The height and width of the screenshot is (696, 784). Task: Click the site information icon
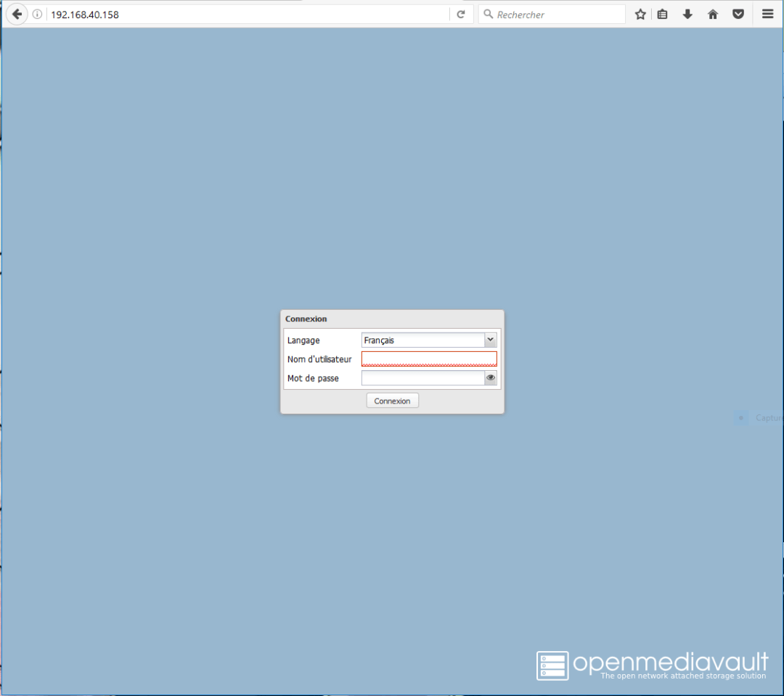click(36, 14)
